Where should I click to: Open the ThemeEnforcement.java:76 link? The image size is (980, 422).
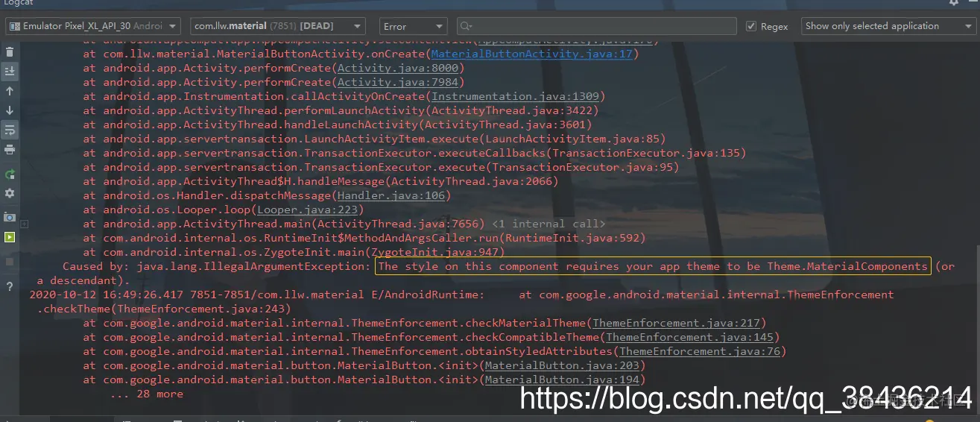pyautogui.click(x=700, y=351)
